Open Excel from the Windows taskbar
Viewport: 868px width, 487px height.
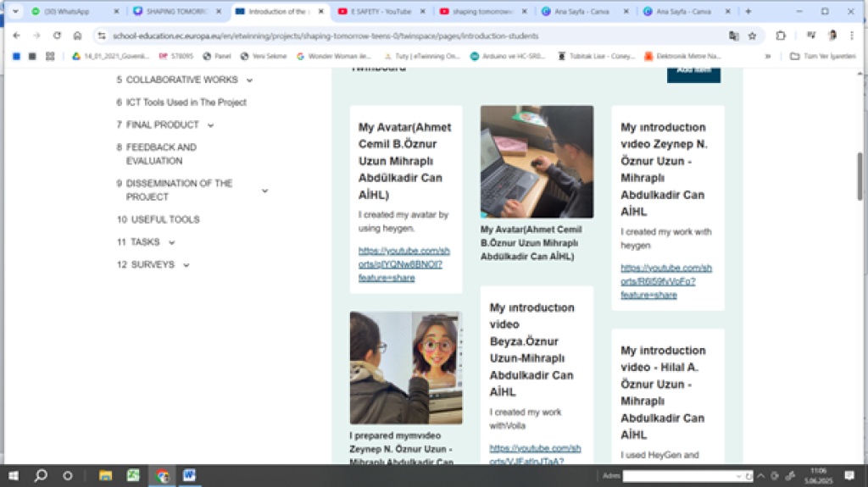point(133,475)
